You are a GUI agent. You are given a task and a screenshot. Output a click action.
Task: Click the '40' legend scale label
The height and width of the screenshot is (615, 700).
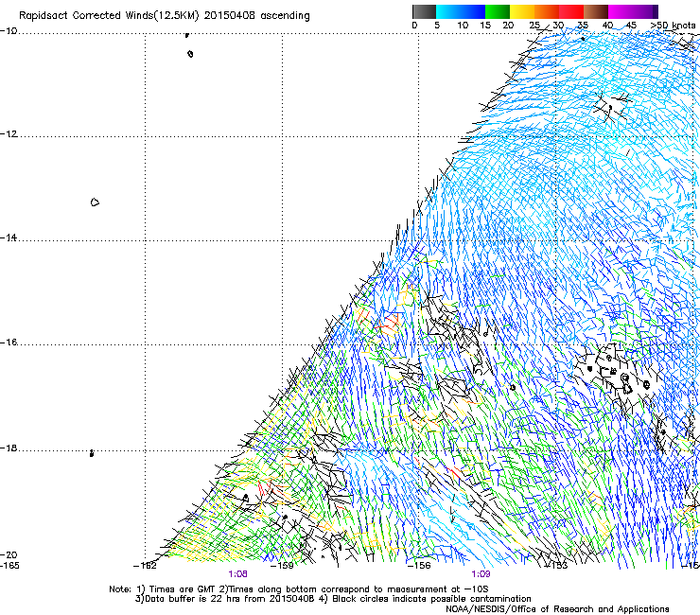click(607, 26)
